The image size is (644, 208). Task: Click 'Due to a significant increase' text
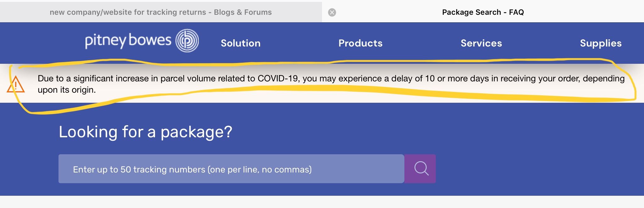tap(93, 79)
